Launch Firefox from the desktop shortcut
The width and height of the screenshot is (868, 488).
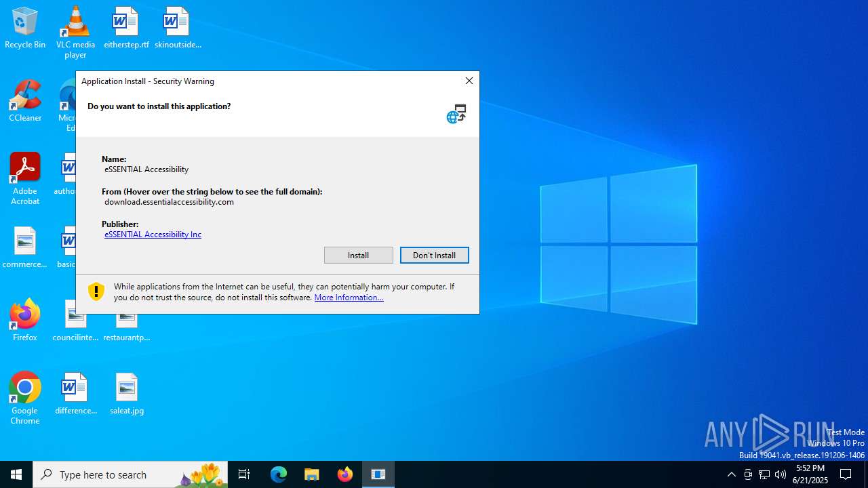pyautogui.click(x=25, y=320)
